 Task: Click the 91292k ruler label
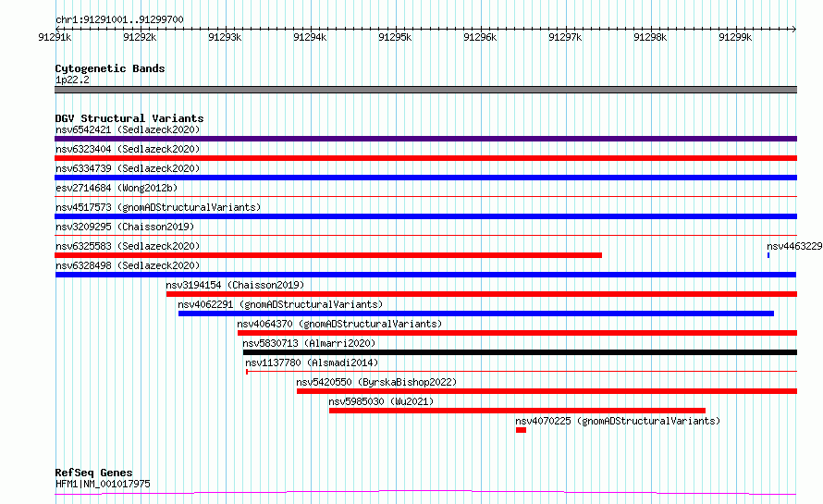tap(140, 37)
